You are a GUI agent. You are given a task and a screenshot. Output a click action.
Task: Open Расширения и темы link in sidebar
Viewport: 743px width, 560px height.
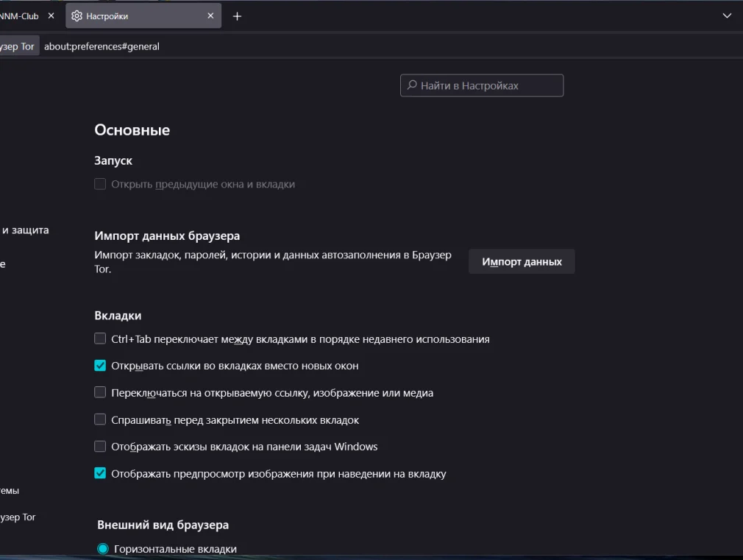click(x=10, y=490)
